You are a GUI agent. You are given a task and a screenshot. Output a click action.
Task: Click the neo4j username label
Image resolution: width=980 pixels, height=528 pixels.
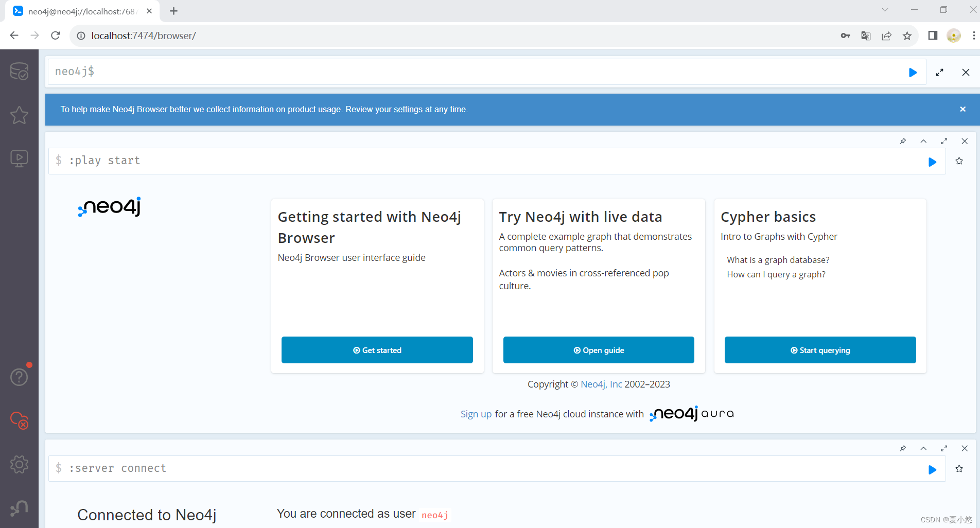click(435, 515)
